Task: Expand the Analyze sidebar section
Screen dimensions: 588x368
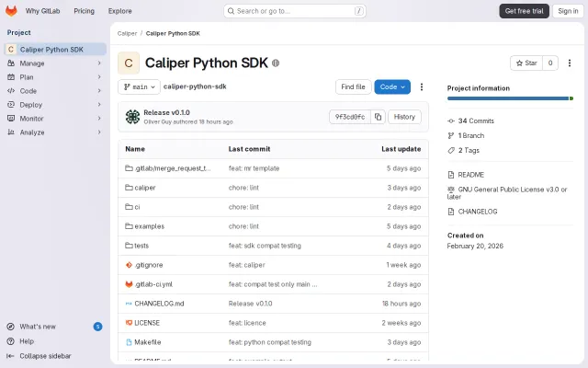Action: pyautogui.click(x=55, y=132)
